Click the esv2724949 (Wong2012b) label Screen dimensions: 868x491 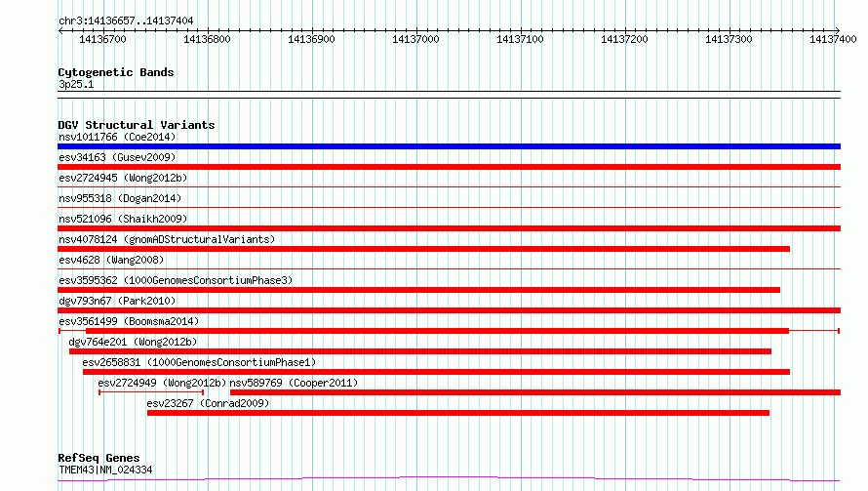(x=162, y=383)
